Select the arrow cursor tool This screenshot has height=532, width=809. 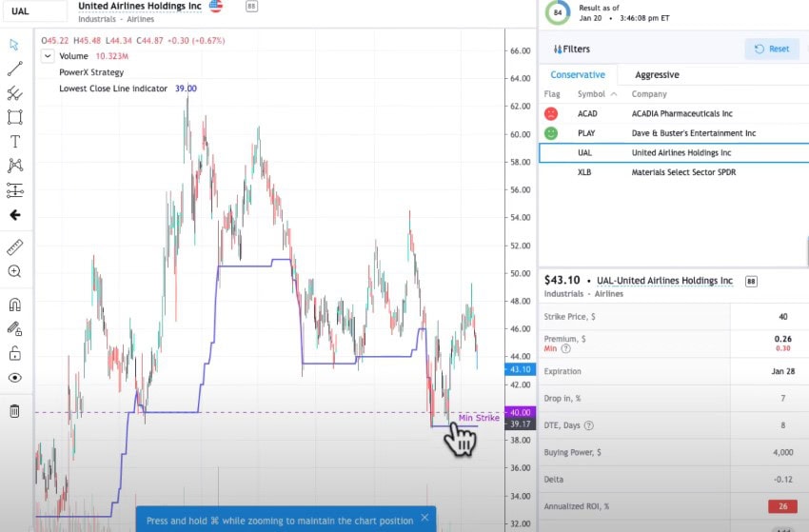tap(14, 45)
